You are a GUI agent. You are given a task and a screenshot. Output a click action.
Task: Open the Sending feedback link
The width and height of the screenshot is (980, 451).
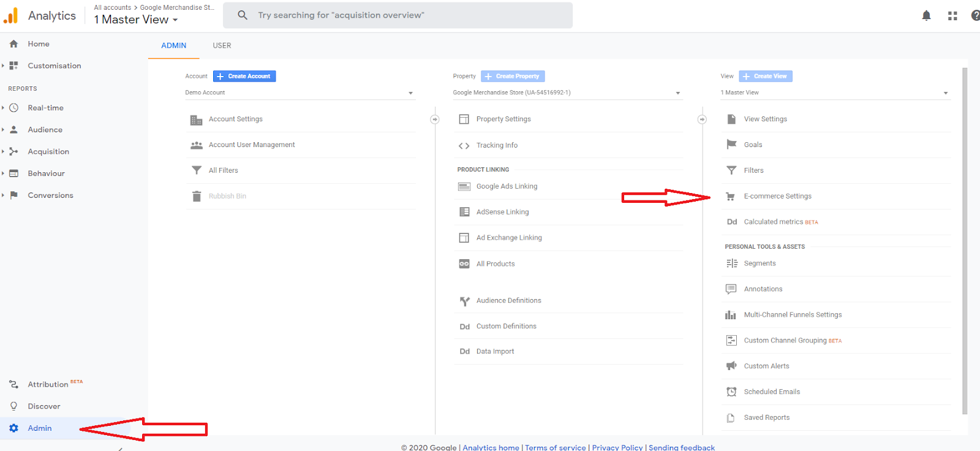pyautogui.click(x=682, y=447)
